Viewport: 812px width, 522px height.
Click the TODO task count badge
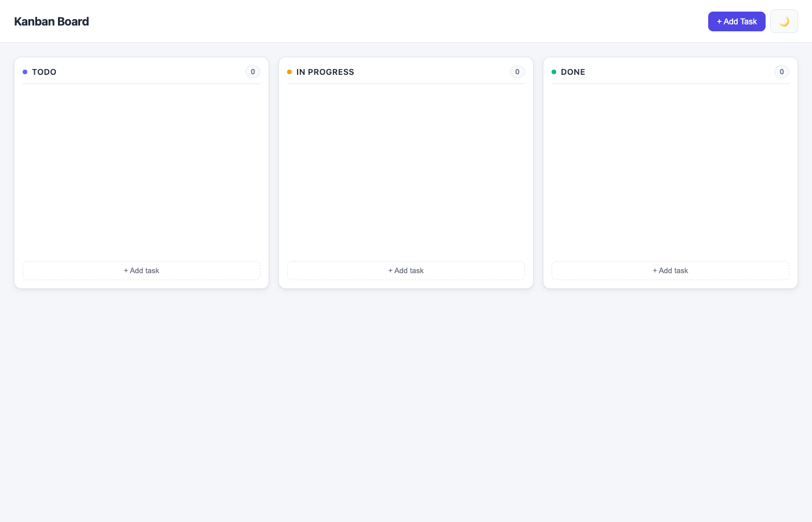tap(253, 72)
